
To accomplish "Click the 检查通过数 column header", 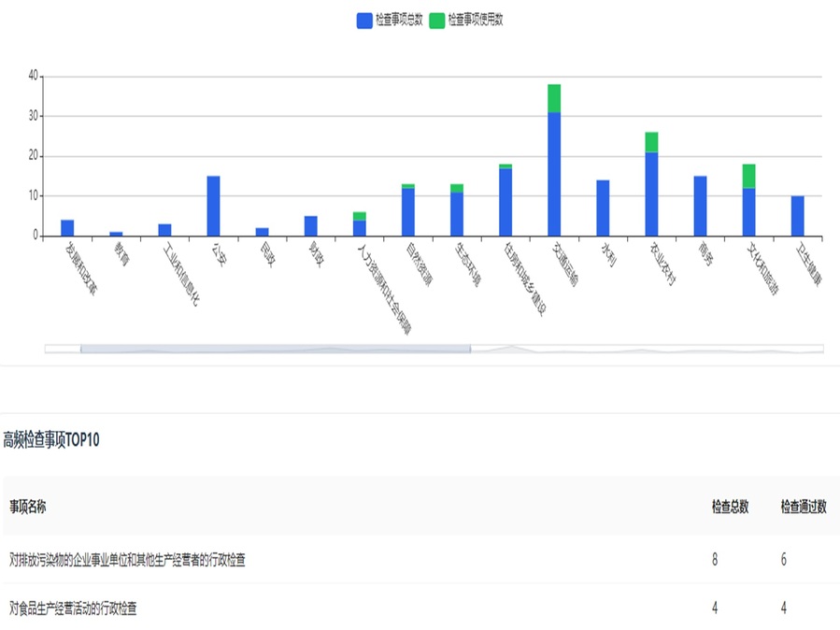I will click(x=804, y=507).
